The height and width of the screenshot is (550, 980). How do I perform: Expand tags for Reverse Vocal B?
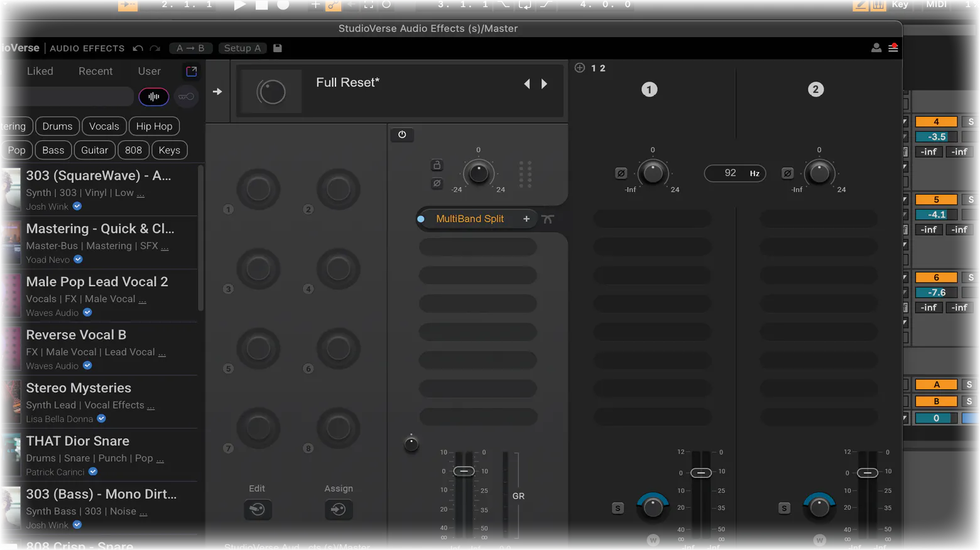[162, 353]
